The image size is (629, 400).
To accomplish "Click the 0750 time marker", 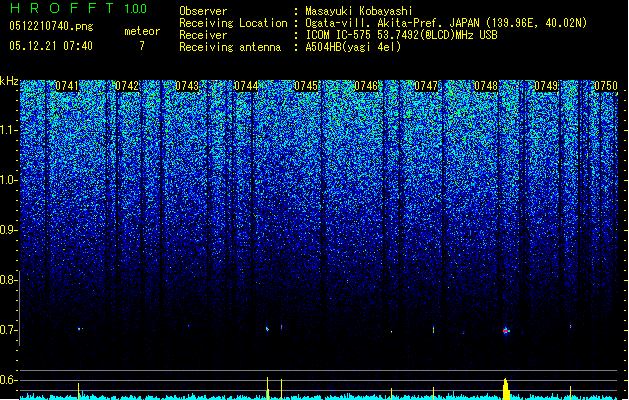I will click(606, 86).
